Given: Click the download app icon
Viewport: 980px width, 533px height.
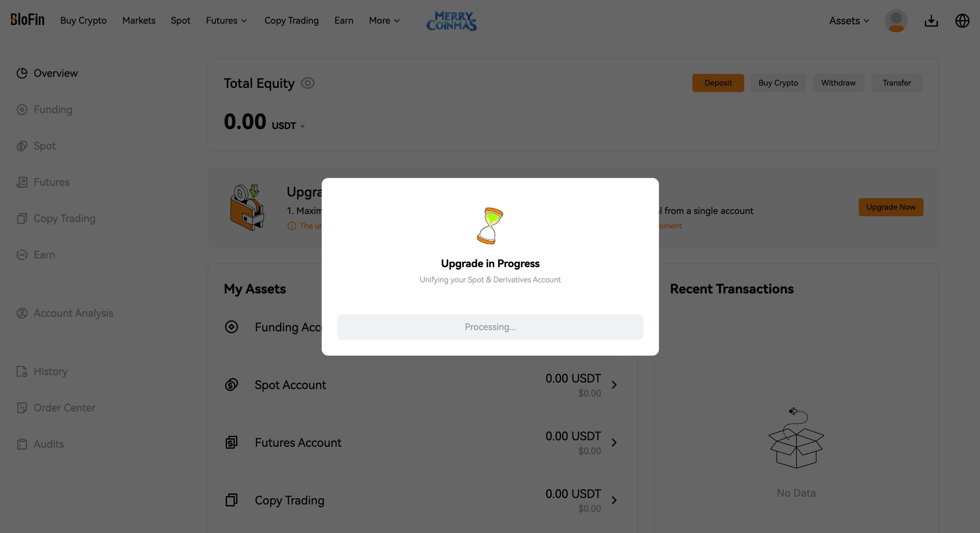Looking at the screenshot, I should tap(931, 20).
